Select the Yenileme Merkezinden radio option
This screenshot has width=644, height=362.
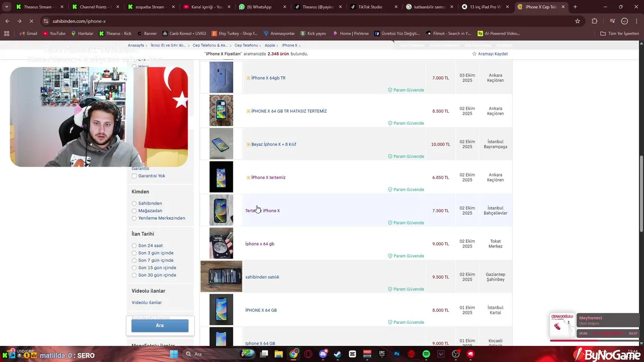coord(134,218)
